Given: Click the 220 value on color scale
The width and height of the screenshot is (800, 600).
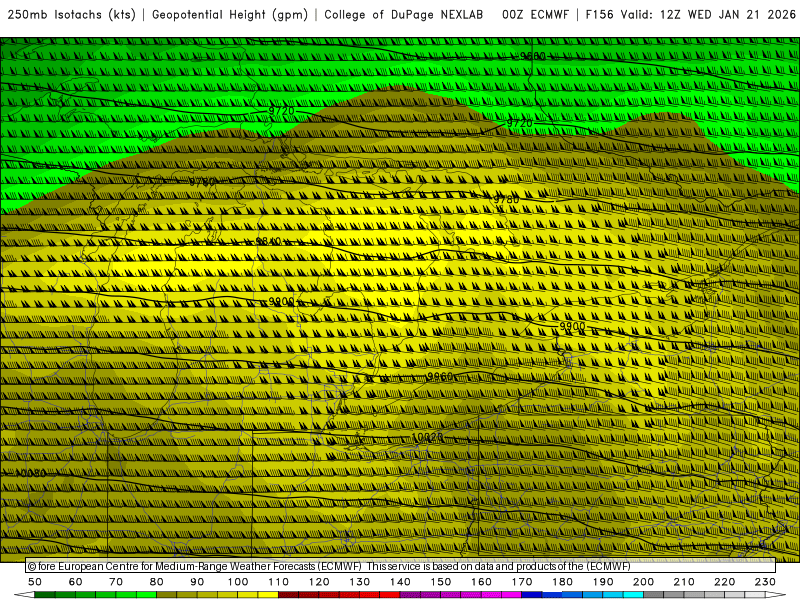Looking at the screenshot, I should 724,582.
